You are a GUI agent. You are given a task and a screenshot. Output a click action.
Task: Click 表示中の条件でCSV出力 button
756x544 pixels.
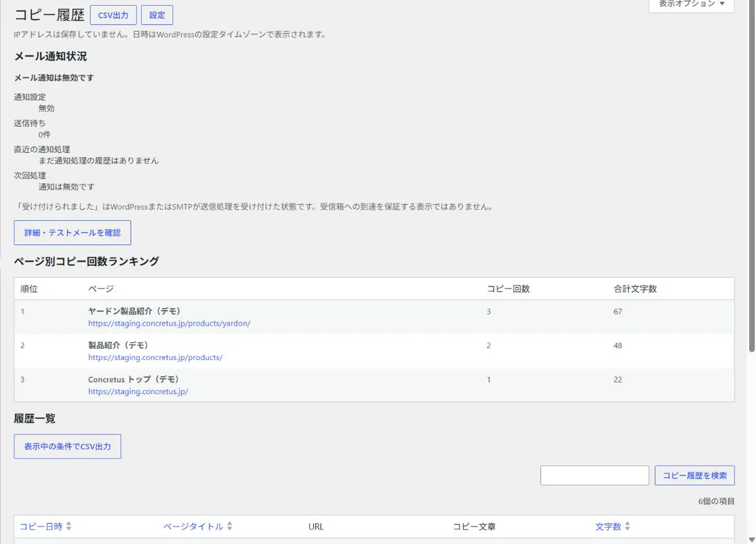click(67, 446)
